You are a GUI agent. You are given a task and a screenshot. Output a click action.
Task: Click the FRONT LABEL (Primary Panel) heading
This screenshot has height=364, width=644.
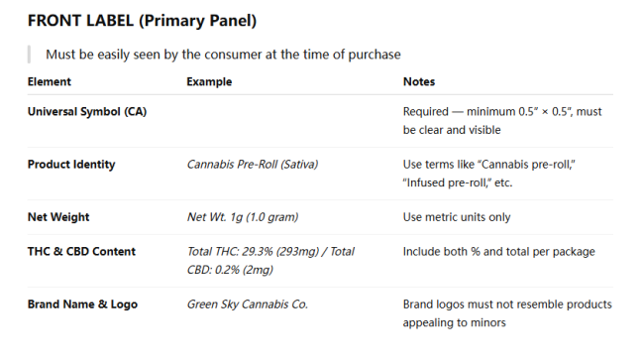[142, 21]
